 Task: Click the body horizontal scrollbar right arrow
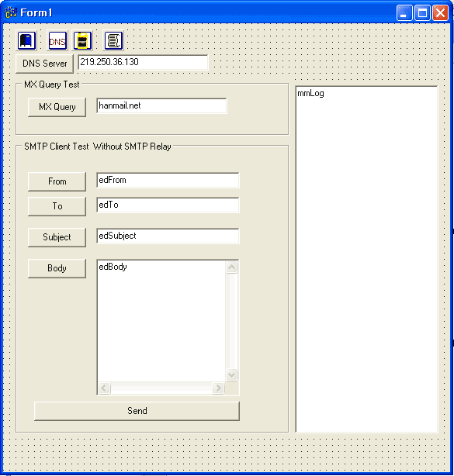[x=218, y=388]
